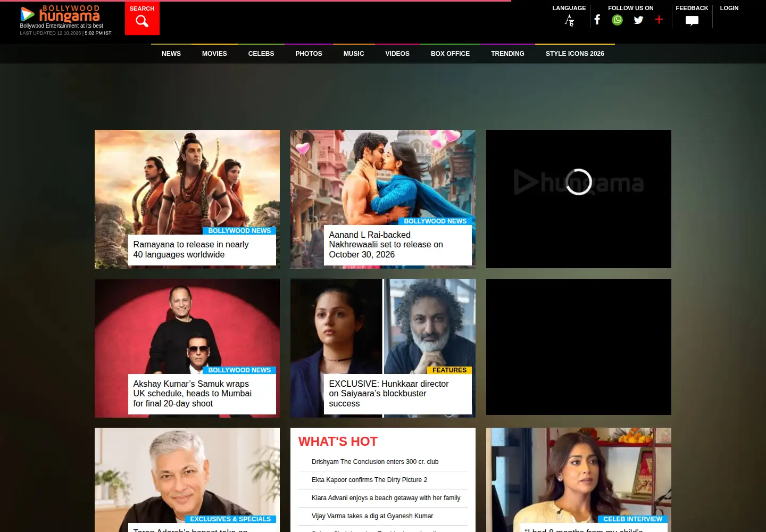
Task: Open the Celebs menu
Action: [x=261, y=54]
